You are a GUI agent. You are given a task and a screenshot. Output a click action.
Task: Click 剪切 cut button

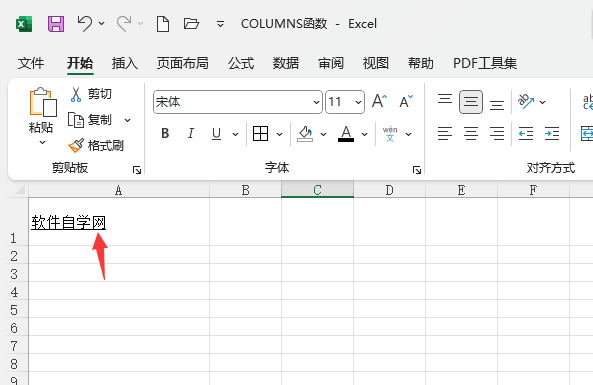[x=91, y=94]
